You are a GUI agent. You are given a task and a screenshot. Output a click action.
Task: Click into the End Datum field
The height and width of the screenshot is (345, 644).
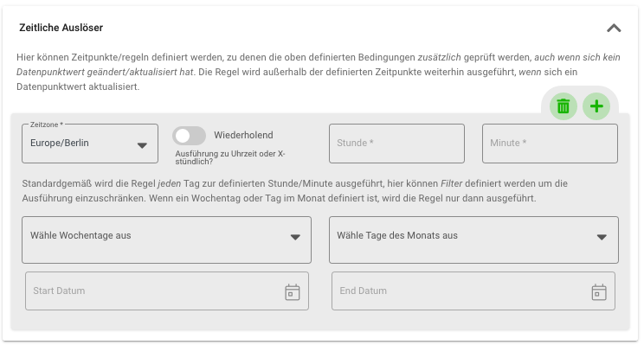point(473,291)
